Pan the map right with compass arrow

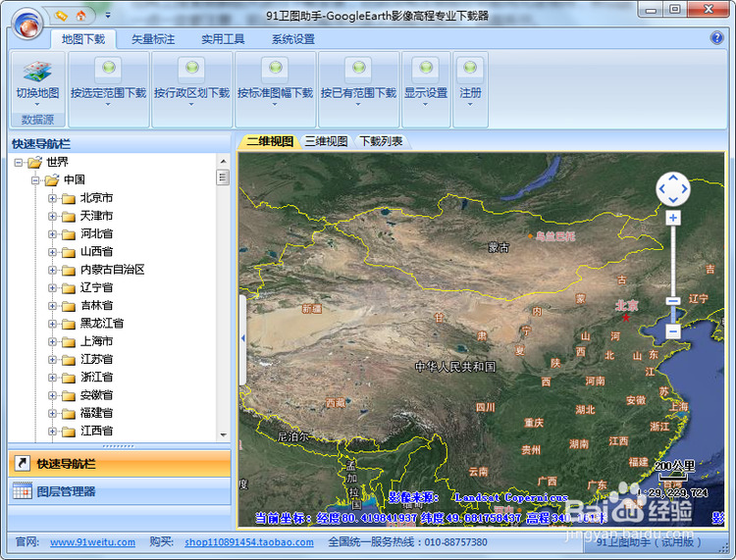[684, 189]
